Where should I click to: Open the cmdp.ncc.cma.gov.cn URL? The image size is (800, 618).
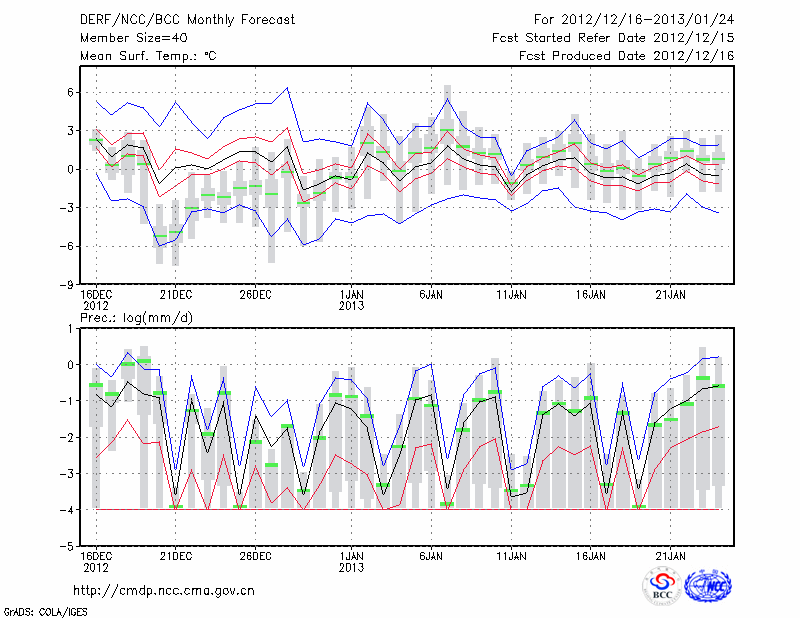point(164,590)
